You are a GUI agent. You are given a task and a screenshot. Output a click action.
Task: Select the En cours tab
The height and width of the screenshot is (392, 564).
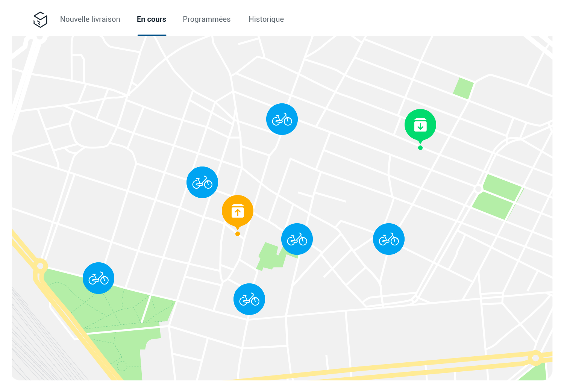coord(152,19)
